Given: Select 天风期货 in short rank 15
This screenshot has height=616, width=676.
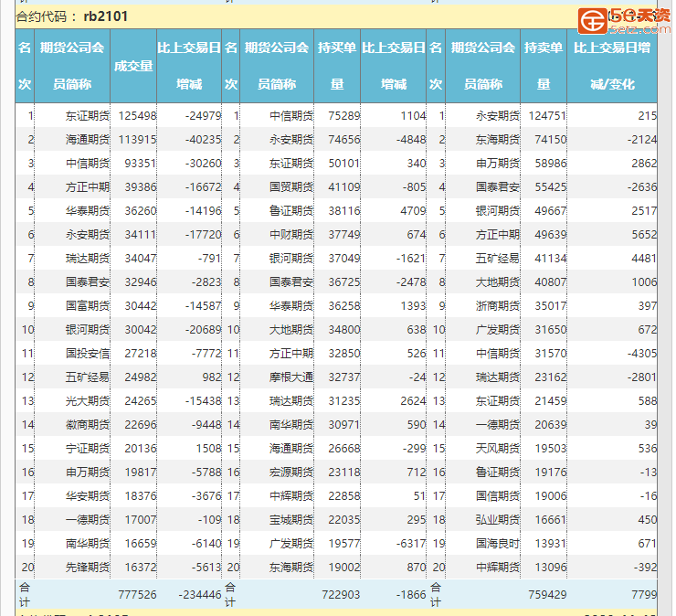Looking at the screenshot, I should [498, 448].
